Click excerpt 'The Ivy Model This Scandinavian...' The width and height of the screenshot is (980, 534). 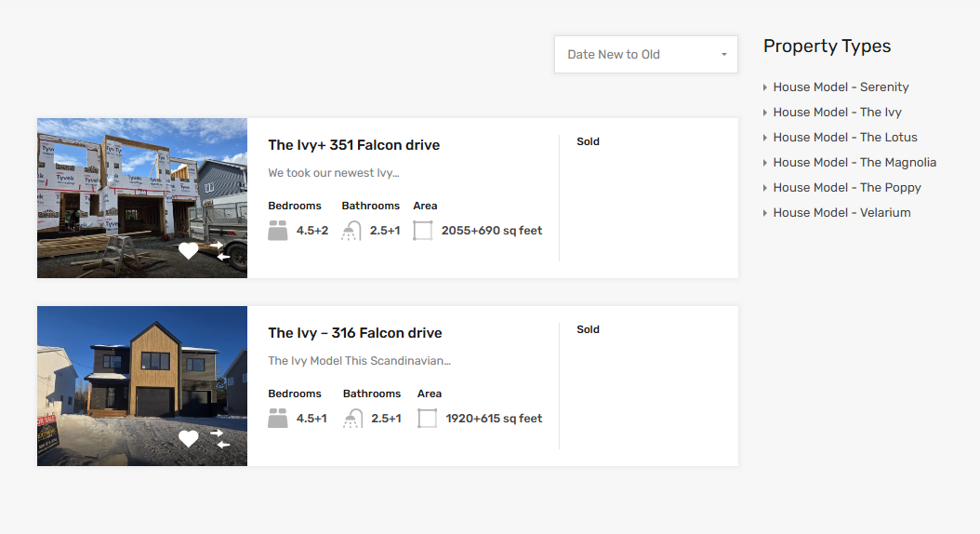click(360, 361)
